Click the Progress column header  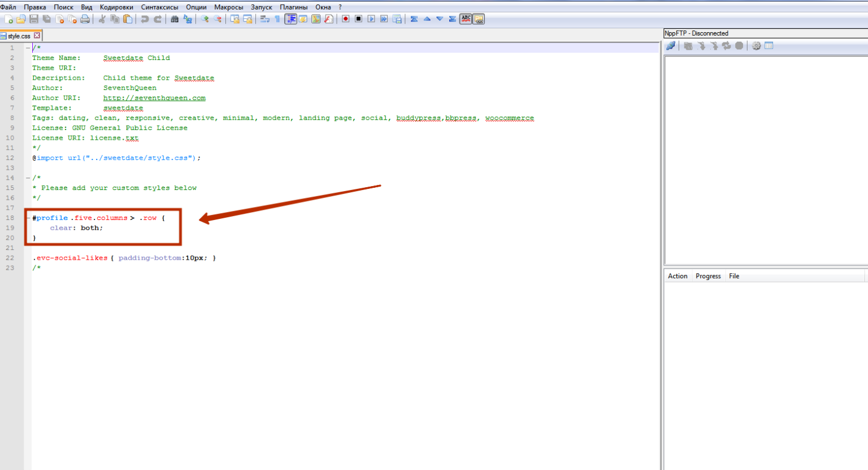click(x=708, y=276)
